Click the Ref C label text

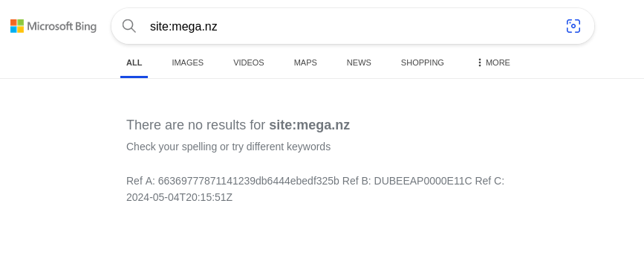[x=489, y=181]
